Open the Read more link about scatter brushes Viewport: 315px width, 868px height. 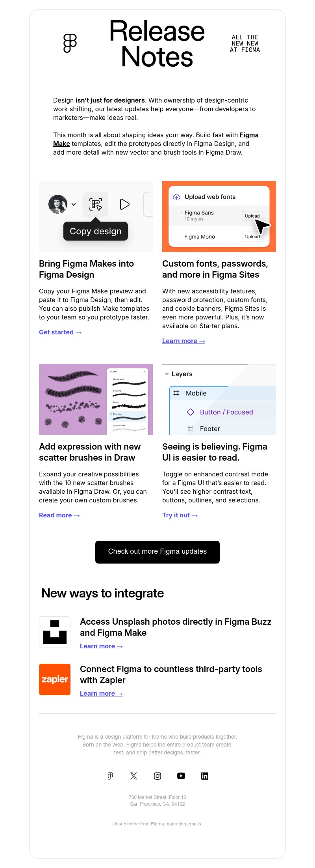tap(59, 515)
